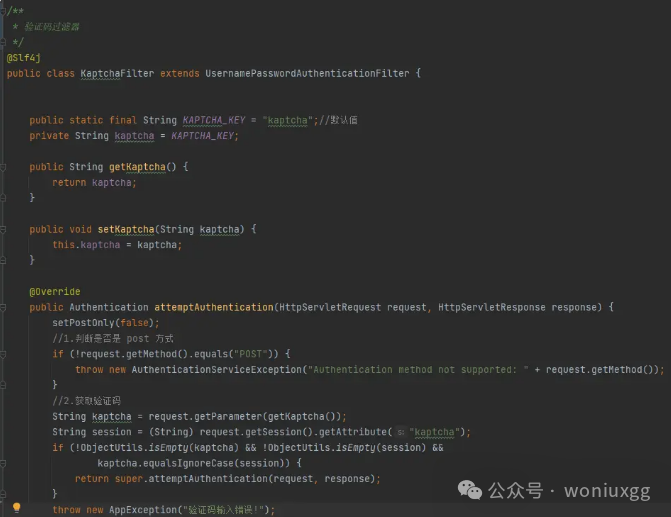Click the setKaptcha method name
This screenshot has width=671, height=517.
(126, 229)
